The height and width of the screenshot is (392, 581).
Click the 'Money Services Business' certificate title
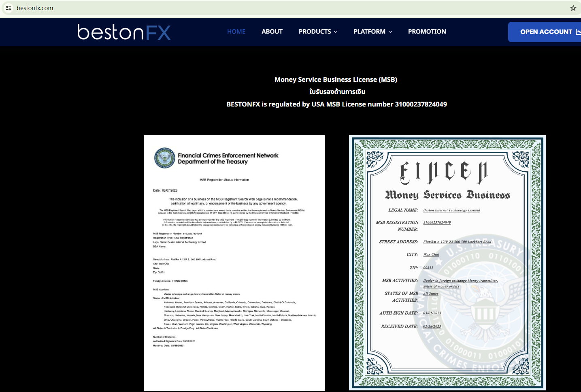[447, 195]
